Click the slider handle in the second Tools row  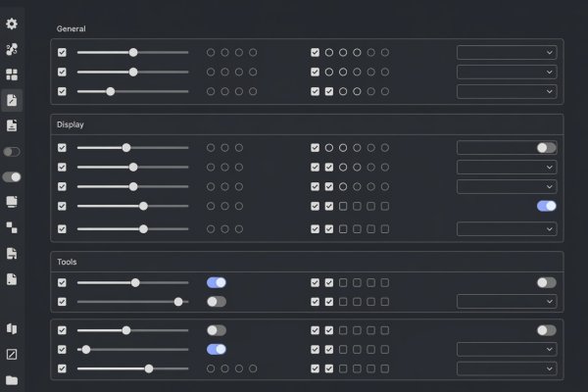(x=178, y=302)
